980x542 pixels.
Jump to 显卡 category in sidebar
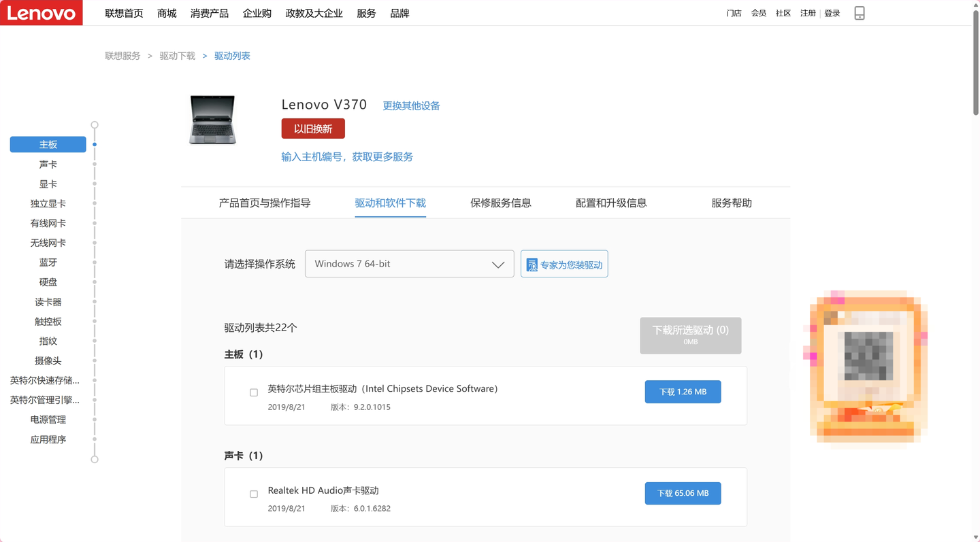pos(48,184)
